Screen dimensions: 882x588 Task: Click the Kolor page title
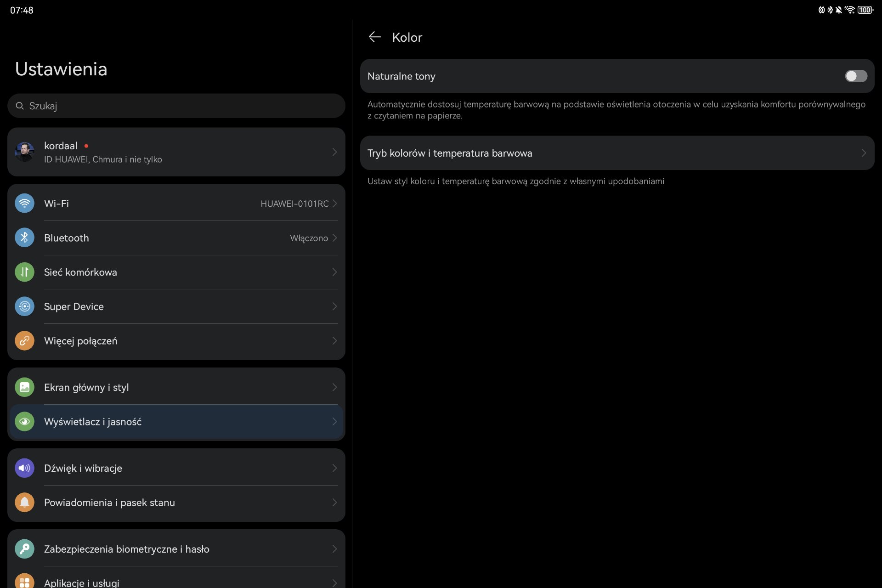(407, 37)
